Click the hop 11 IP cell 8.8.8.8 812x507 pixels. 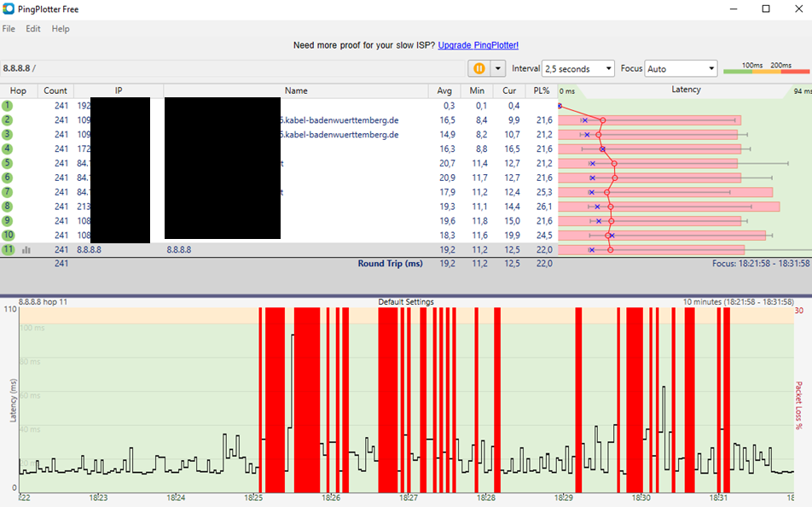[x=89, y=250]
